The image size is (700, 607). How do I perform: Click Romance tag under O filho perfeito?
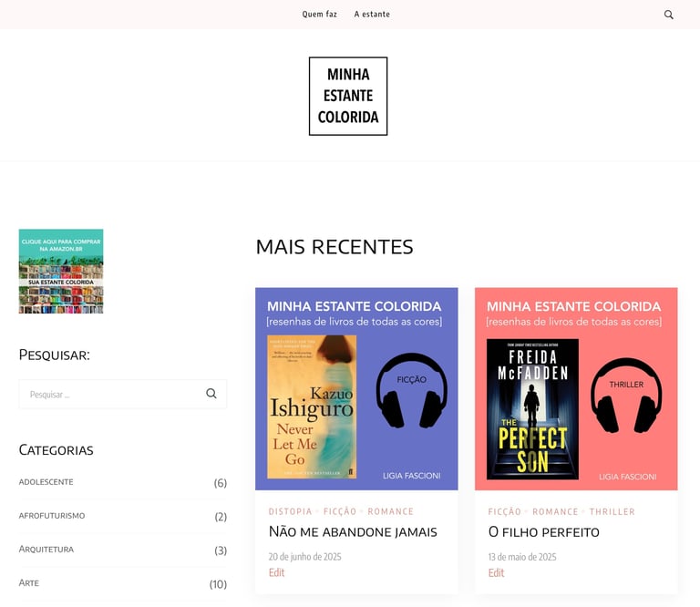tap(555, 511)
